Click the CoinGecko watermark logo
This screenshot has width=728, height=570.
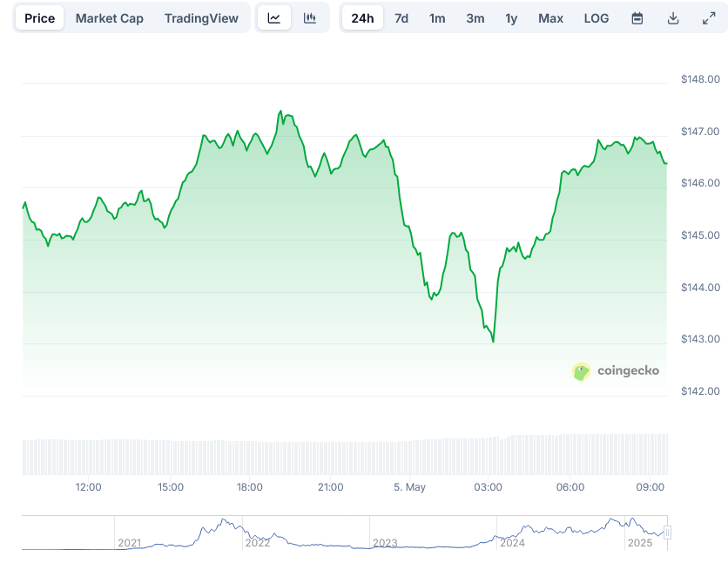point(616,370)
